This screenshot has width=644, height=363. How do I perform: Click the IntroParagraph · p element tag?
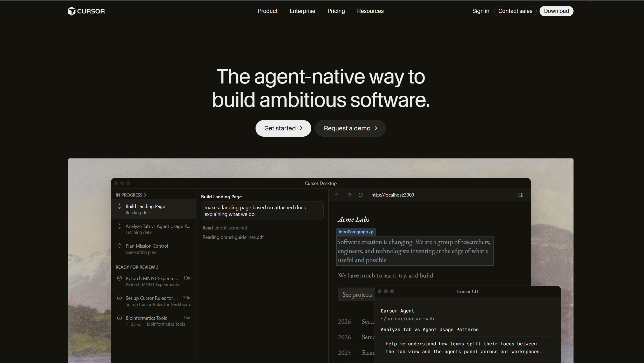(356, 232)
